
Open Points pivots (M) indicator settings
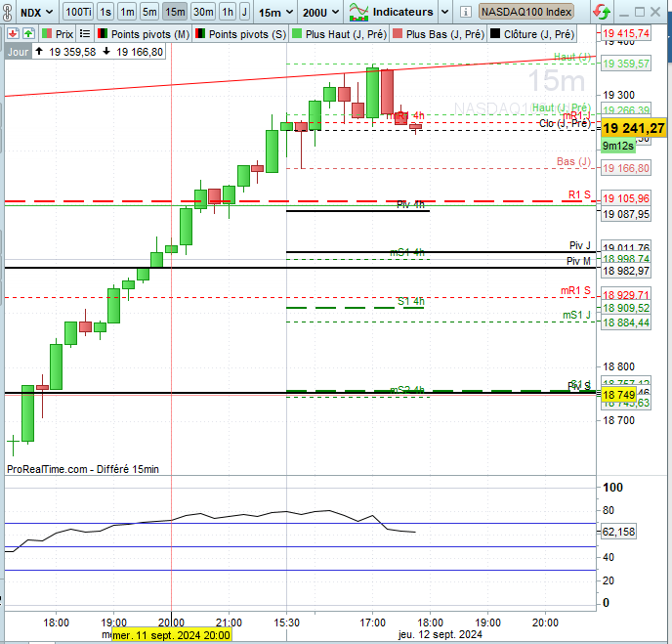pyautogui.click(x=150, y=34)
